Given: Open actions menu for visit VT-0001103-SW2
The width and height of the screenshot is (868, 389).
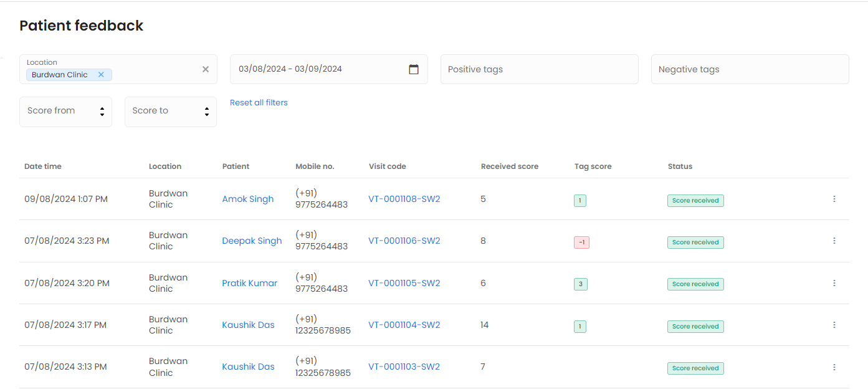Looking at the screenshot, I should click(x=834, y=367).
